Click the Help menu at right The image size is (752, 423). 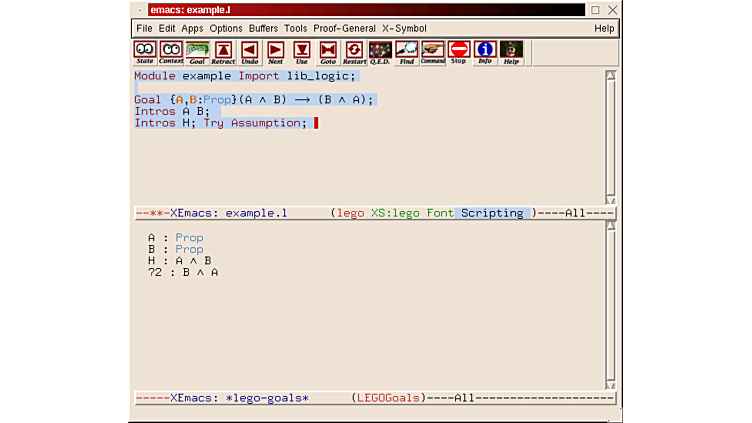pos(604,29)
